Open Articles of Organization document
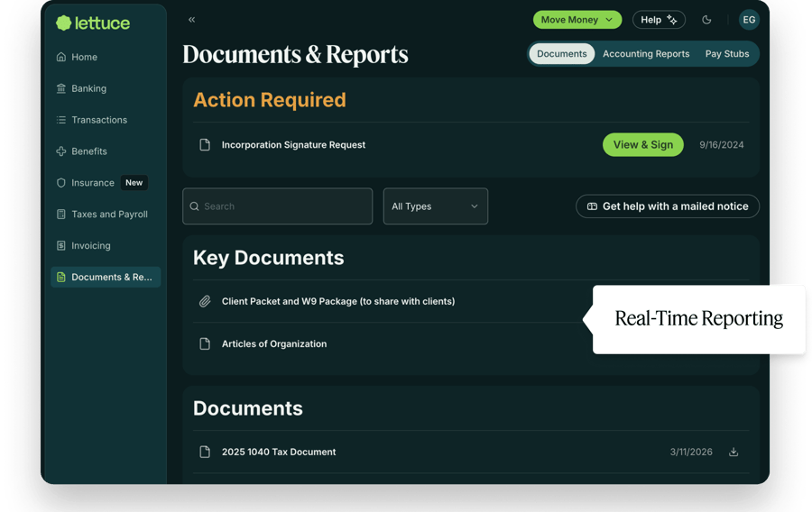This screenshot has width=812, height=512. coord(274,344)
